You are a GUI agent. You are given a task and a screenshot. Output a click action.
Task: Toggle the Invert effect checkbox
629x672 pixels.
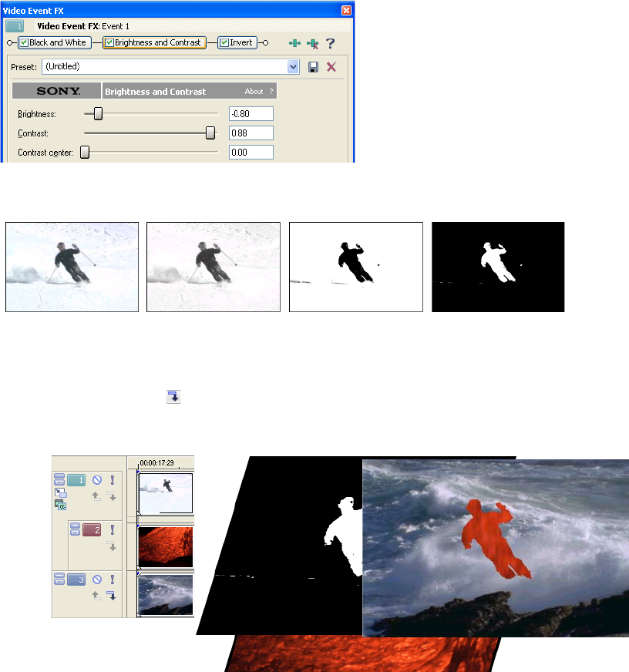pyautogui.click(x=224, y=43)
